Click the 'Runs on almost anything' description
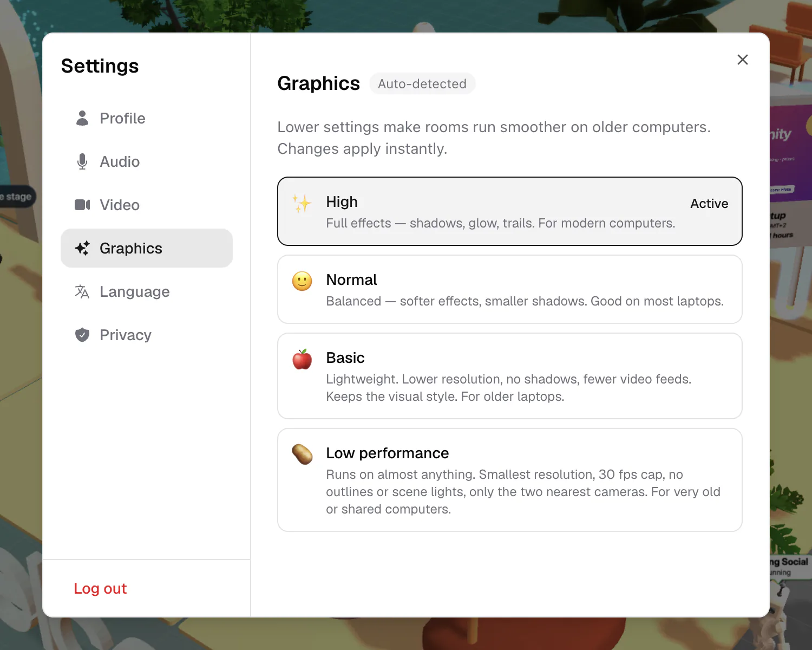 (523, 492)
